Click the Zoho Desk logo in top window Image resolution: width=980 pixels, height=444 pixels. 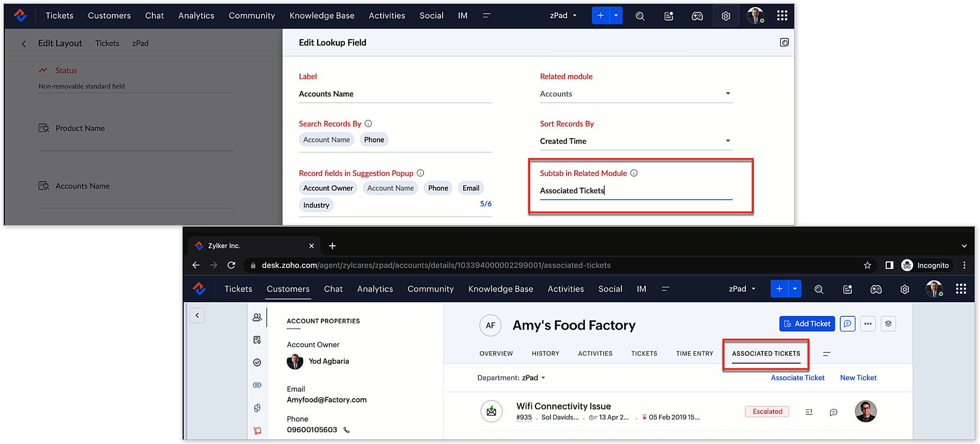point(20,16)
